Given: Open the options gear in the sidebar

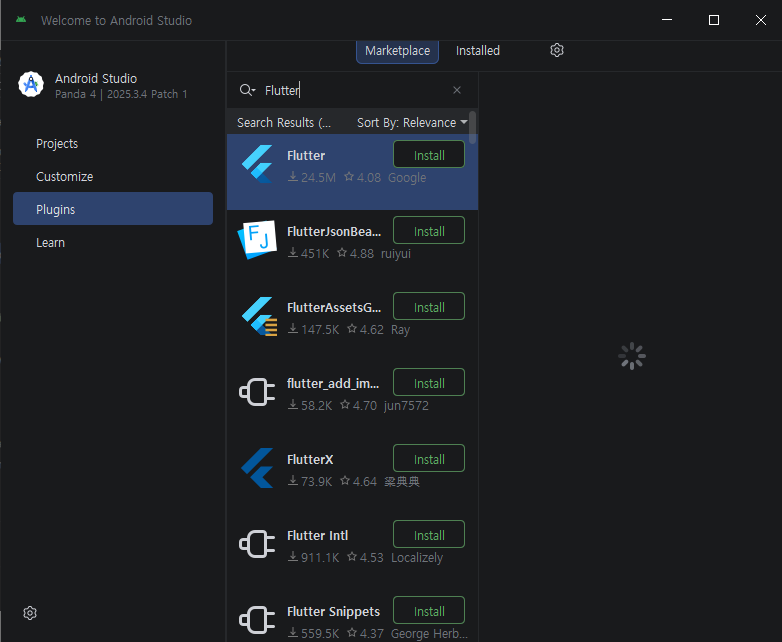Looking at the screenshot, I should [30, 613].
